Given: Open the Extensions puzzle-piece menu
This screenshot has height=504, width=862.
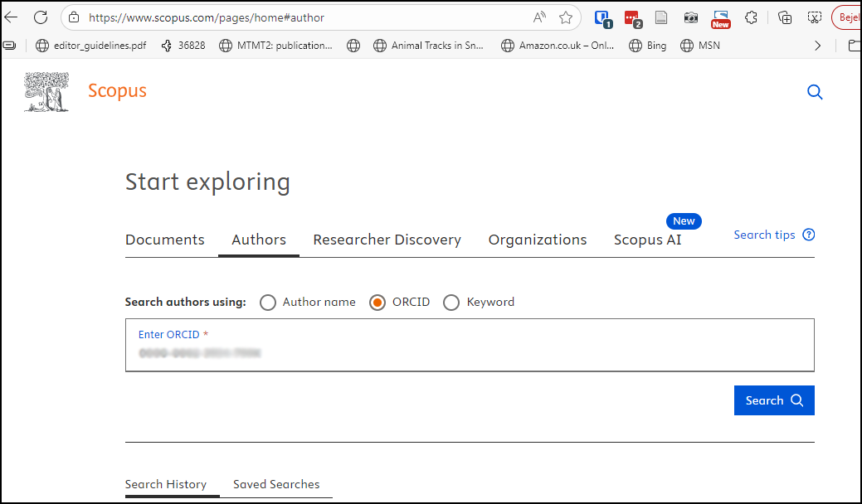Looking at the screenshot, I should pos(751,17).
